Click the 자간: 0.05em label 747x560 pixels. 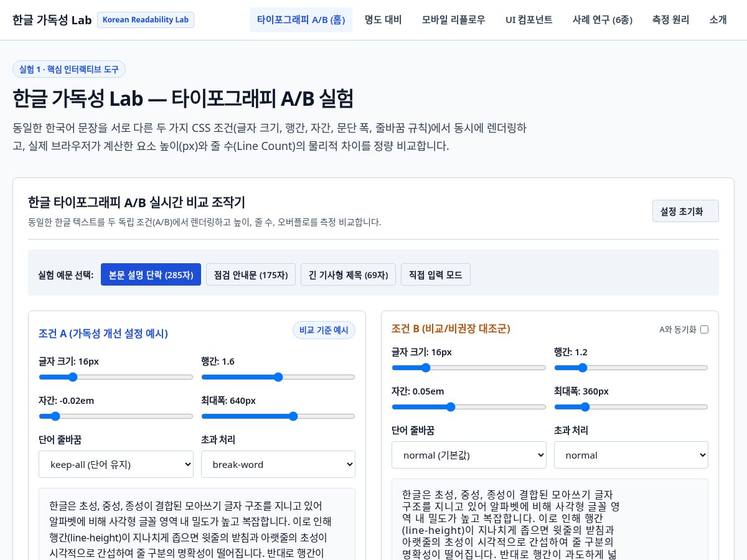[x=418, y=391]
